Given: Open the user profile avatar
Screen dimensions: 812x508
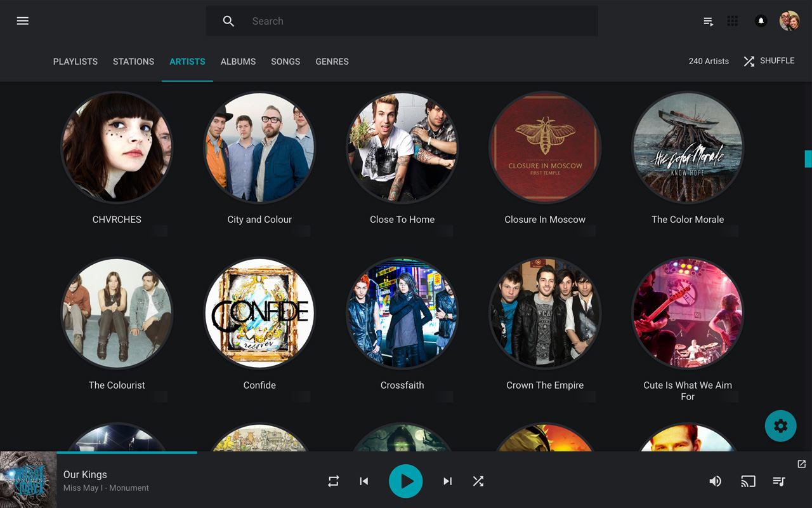Looking at the screenshot, I should pyautogui.click(x=790, y=21).
